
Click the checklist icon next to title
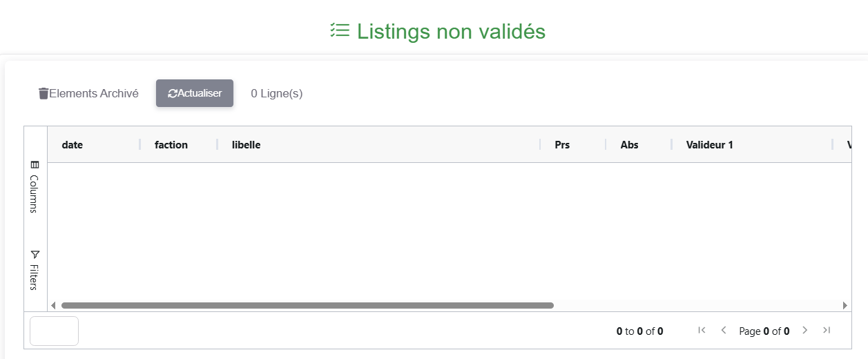coord(339,31)
